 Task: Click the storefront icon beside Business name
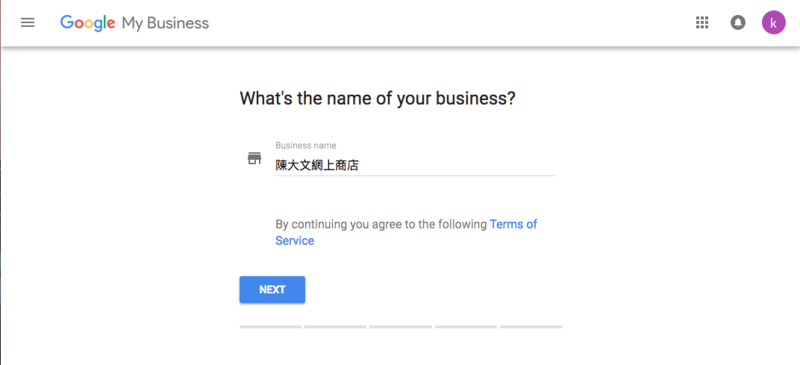pyautogui.click(x=254, y=158)
